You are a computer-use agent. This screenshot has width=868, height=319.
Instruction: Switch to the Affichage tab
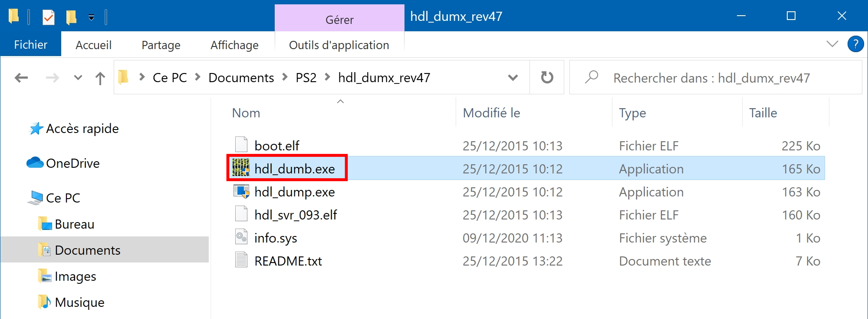(234, 45)
